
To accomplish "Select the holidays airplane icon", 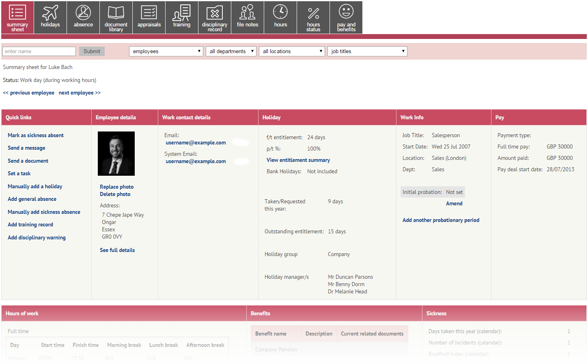I will (50, 17).
